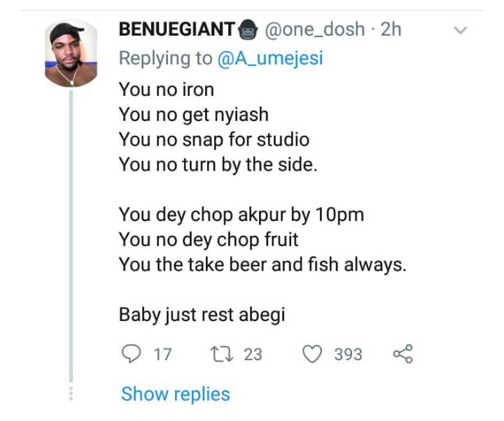This screenshot has width=504, height=421.
Task: Click the reply speech bubble icon
Action: click(x=131, y=355)
